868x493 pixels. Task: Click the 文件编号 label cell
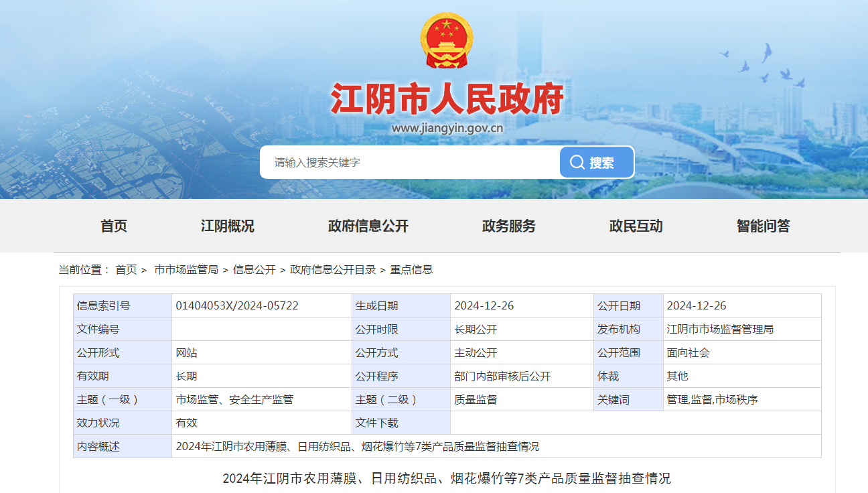pyautogui.click(x=123, y=329)
